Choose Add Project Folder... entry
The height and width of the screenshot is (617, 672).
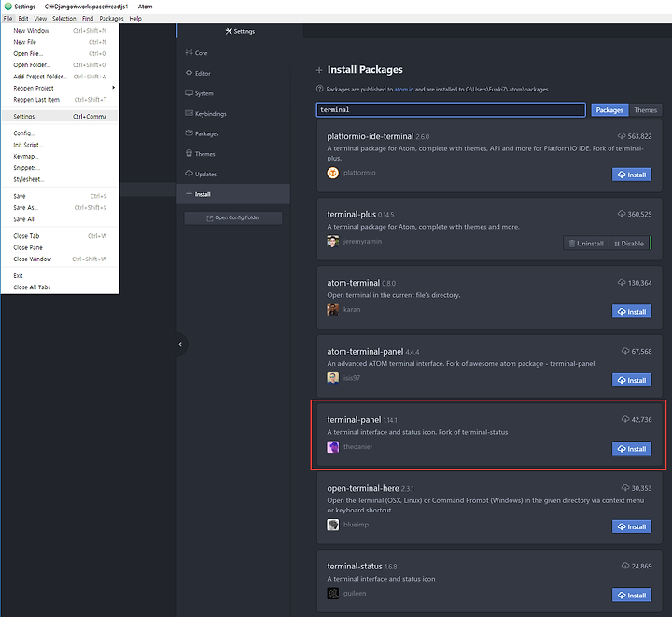click(60, 77)
